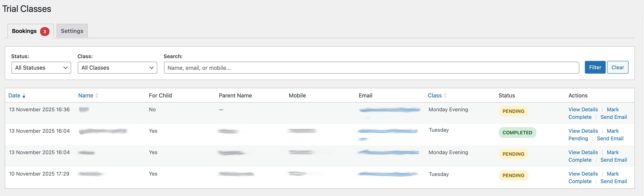Expand the All Statuses selector

(x=41, y=67)
